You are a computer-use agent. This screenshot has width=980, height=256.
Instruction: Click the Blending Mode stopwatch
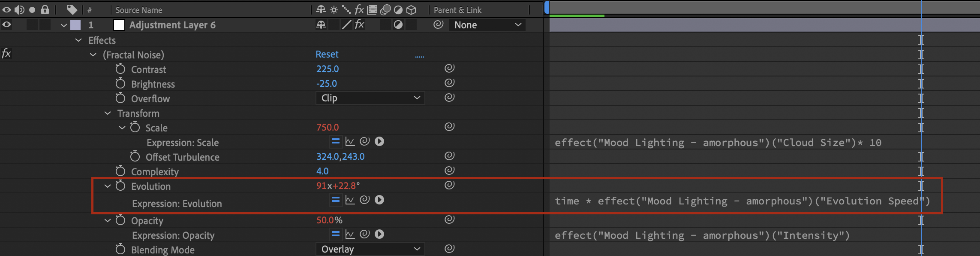pos(120,249)
